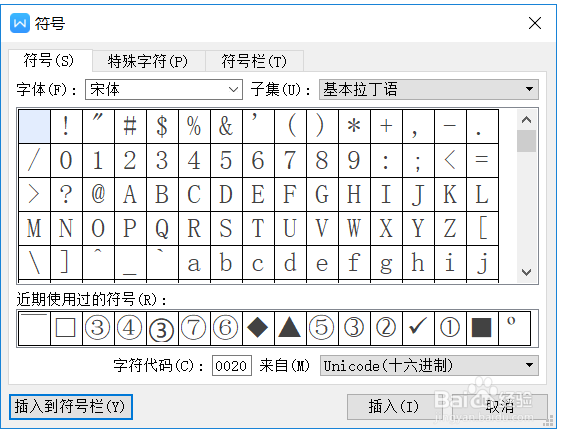Image resolution: width=566 pixels, height=437 pixels.
Task: Select the less-than < symbol
Action: coord(450,161)
